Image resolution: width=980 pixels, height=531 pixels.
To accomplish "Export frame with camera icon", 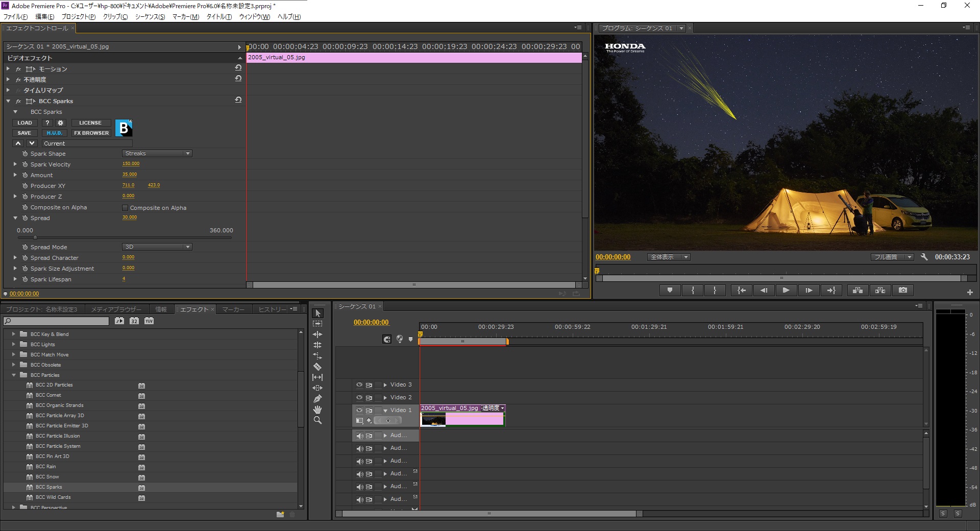I will coord(903,290).
